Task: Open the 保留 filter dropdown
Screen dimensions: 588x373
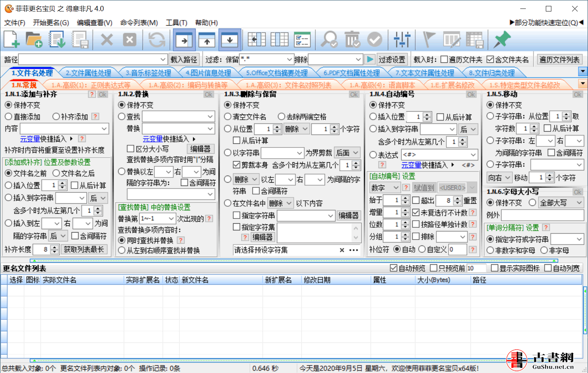Action: coord(289,60)
